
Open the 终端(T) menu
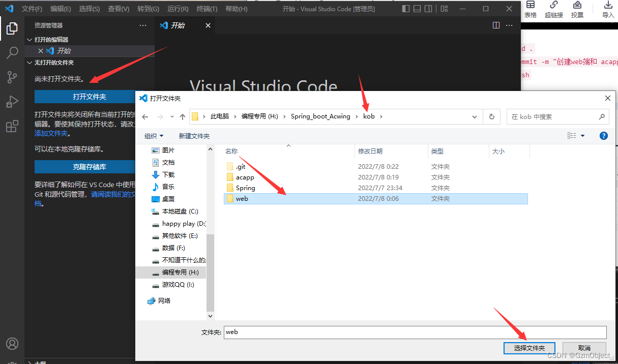click(207, 9)
